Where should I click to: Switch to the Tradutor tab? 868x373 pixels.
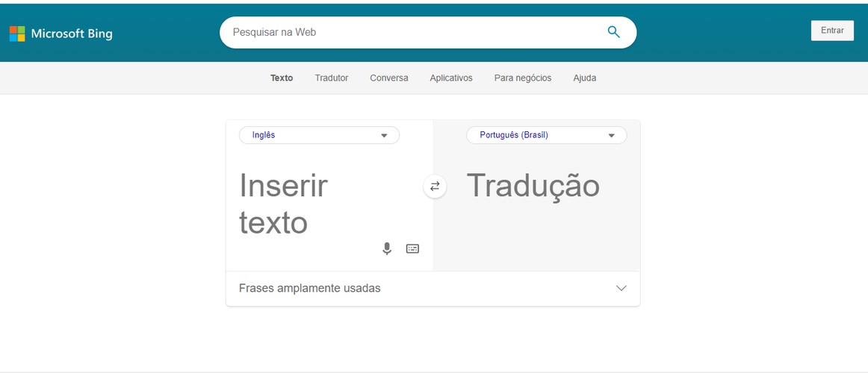click(332, 78)
